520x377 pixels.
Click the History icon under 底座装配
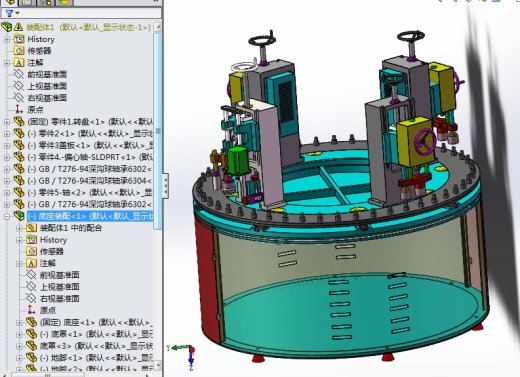pos(31,240)
